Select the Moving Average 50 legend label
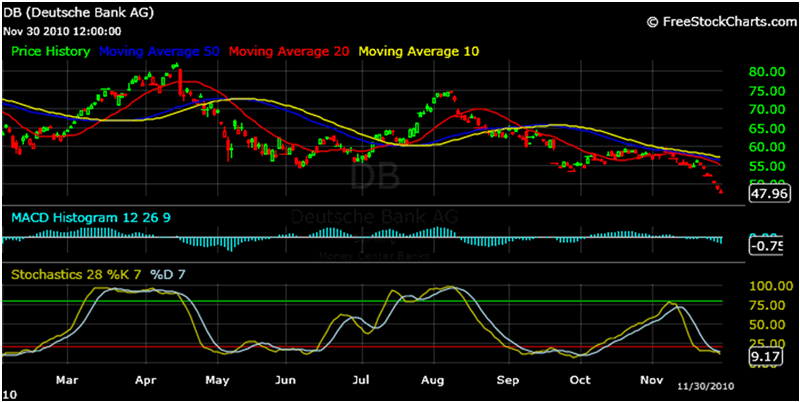Image resolution: width=800 pixels, height=402 pixels. pyautogui.click(x=159, y=51)
